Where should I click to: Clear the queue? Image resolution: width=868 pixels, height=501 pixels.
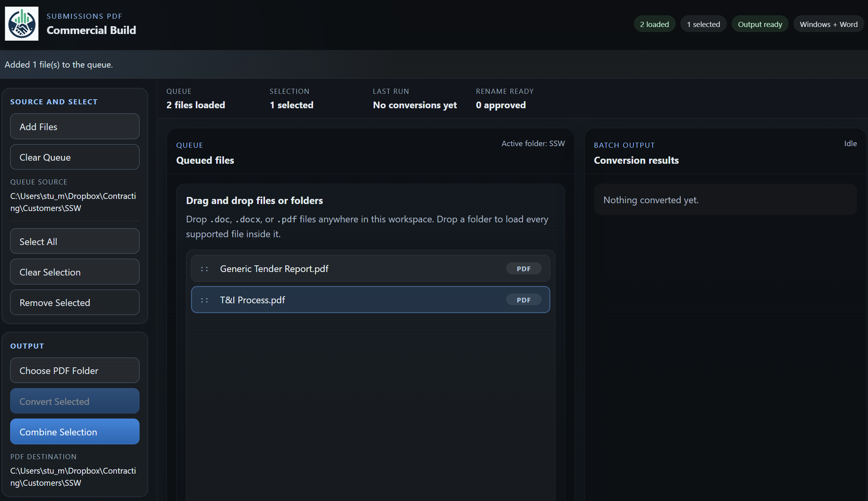pos(75,157)
